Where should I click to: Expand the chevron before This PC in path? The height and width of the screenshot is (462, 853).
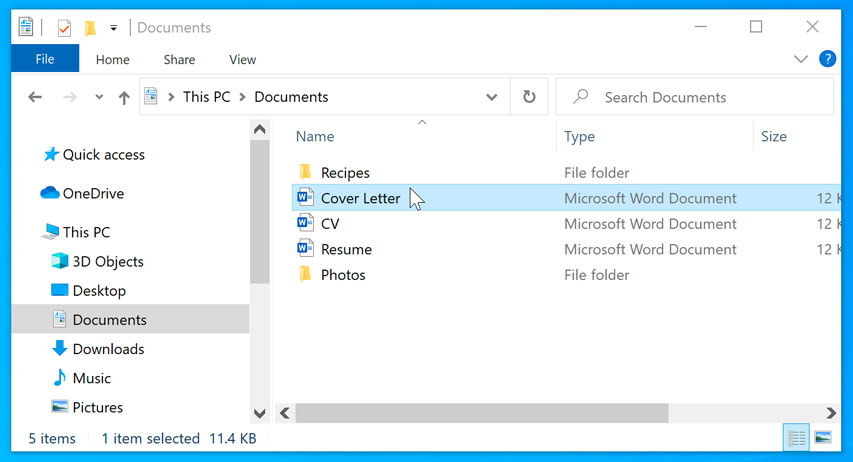point(171,97)
